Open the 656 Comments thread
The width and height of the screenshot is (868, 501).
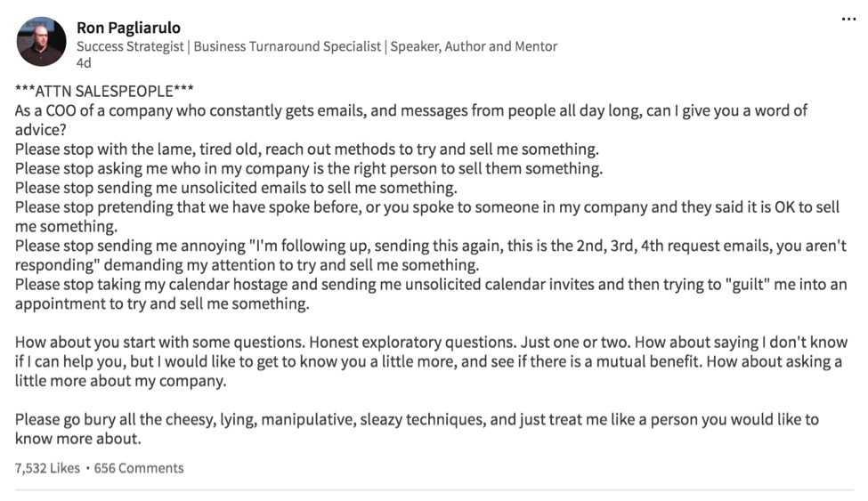click(139, 468)
